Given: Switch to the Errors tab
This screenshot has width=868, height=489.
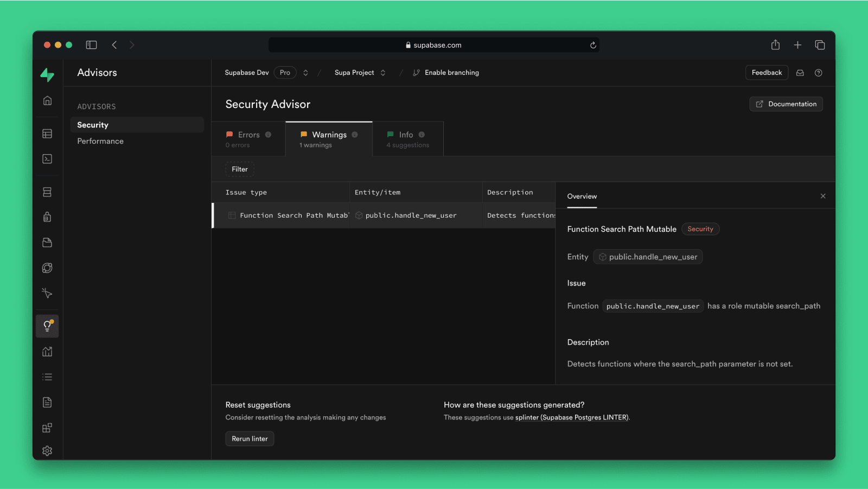Looking at the screenshot, I should coord(248,139).
